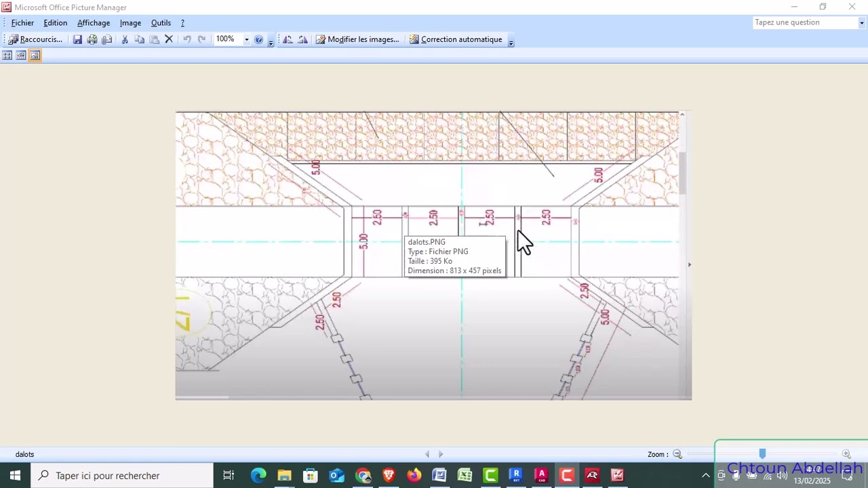Copy the image with the copy icon
This screenshot has height=488, width=868.
point(140,39)
